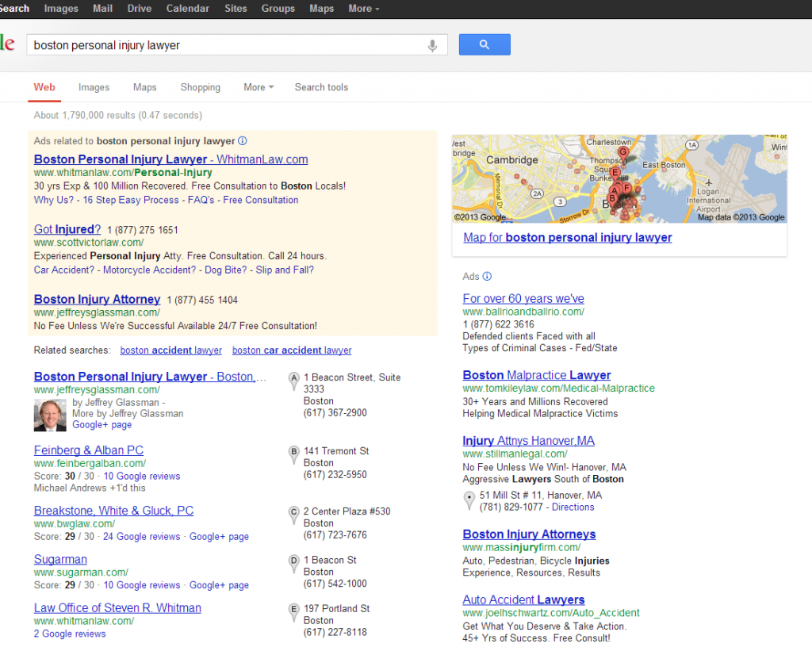Click the FAQ's ad sitelink
This screenshot has width=812, height=651.
(201, 200)
